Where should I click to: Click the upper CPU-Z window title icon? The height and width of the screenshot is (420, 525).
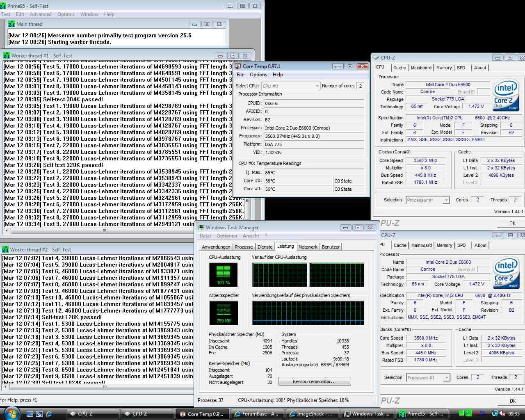click(376, 58)
